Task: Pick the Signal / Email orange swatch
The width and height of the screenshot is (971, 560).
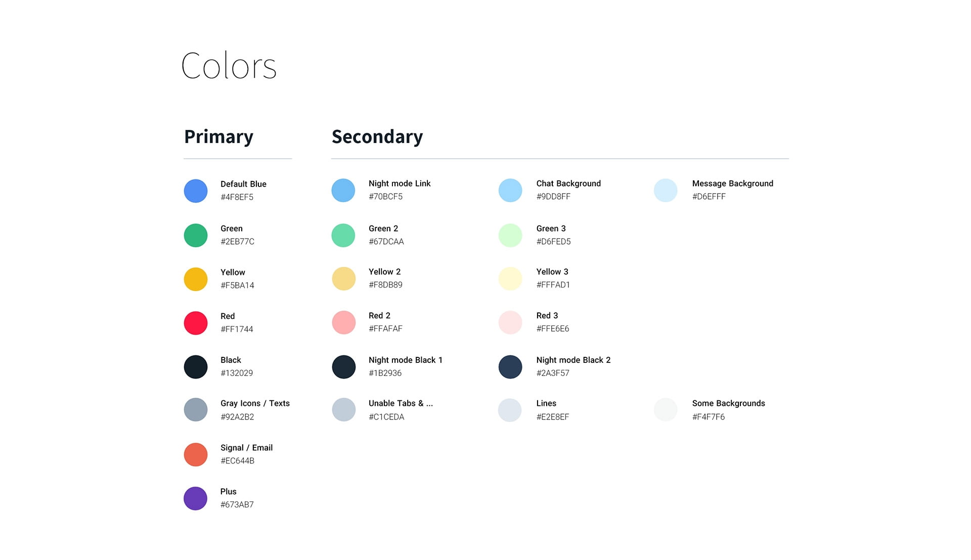Action: click(x=196, y=454)
